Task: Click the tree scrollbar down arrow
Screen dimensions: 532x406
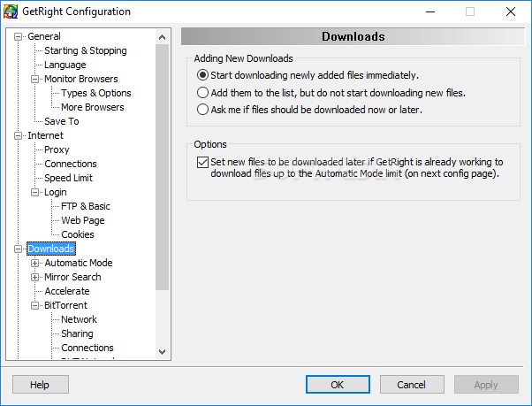Action: 163,352
